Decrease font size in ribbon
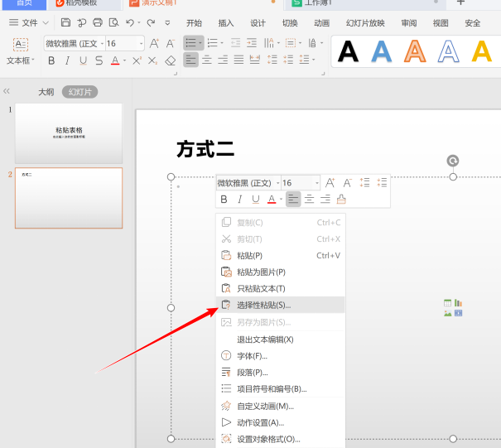501x448 pixels. (x=171, y=43)
